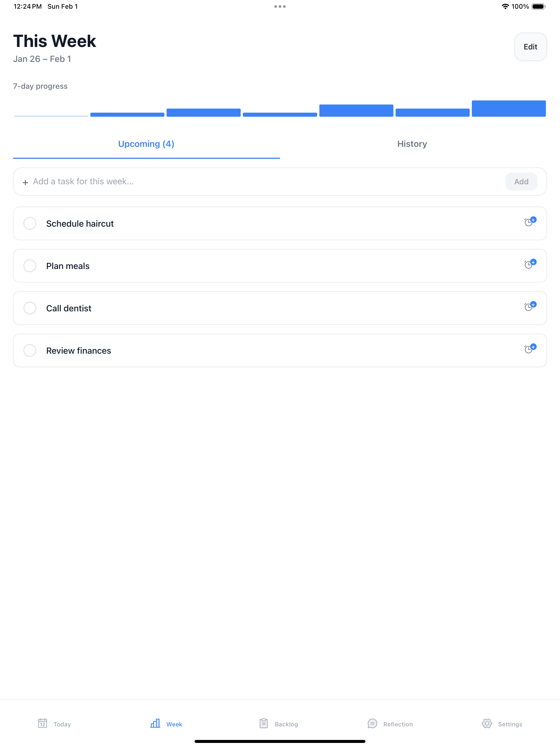Complete the Call dentist task
The height and width of the screenshot is (747, 560).
tap(30, 308)
